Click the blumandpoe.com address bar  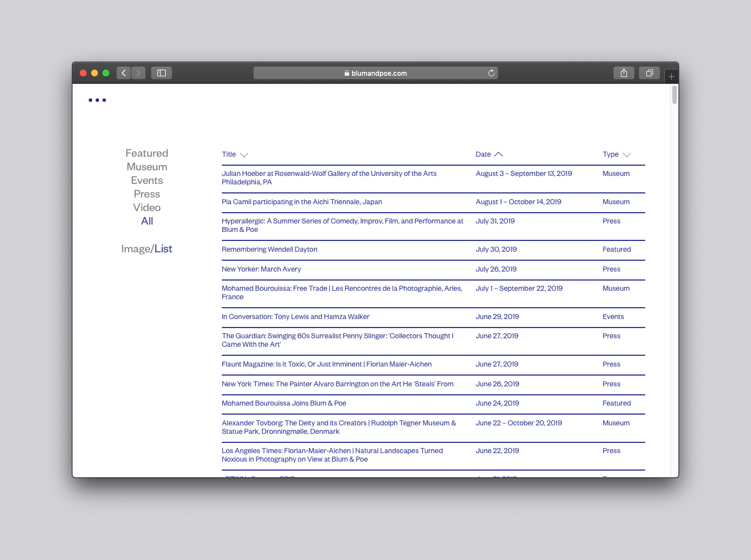pos(375,73)
